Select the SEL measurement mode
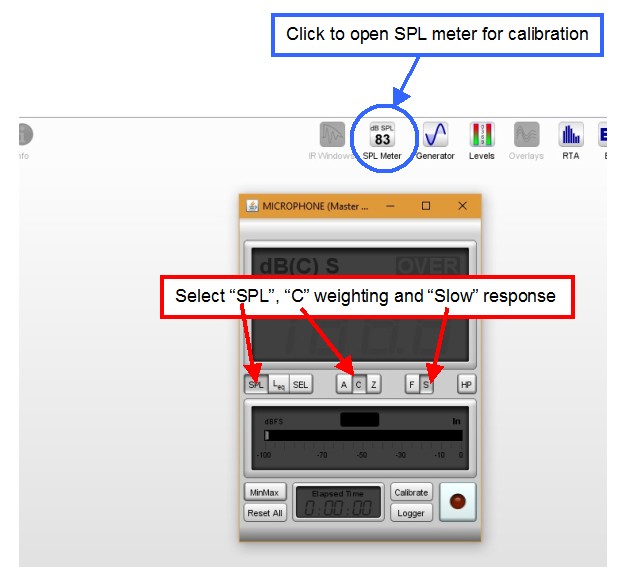 pyautogui.click(x=300, y=384)
